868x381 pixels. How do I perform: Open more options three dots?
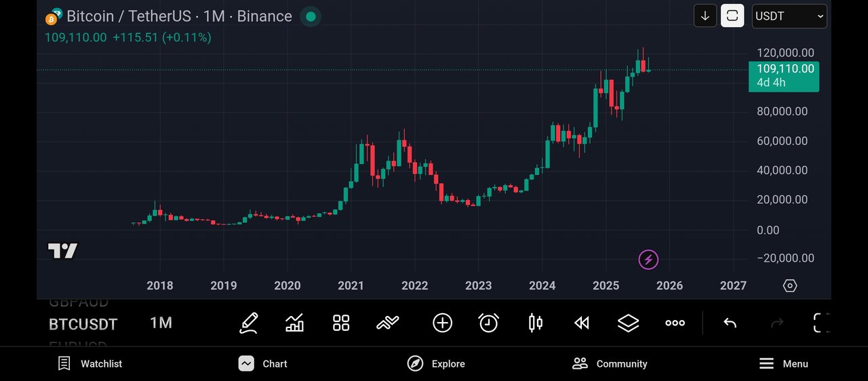tap(675, 323)
